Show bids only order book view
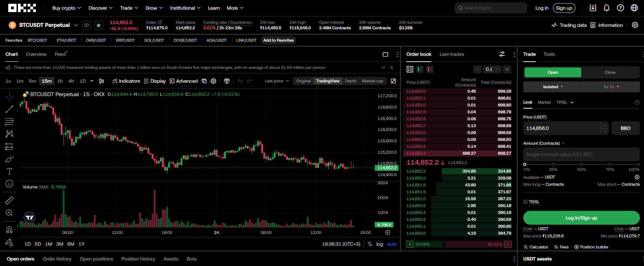This screenshot has width=644, height=266. (420, 69)
